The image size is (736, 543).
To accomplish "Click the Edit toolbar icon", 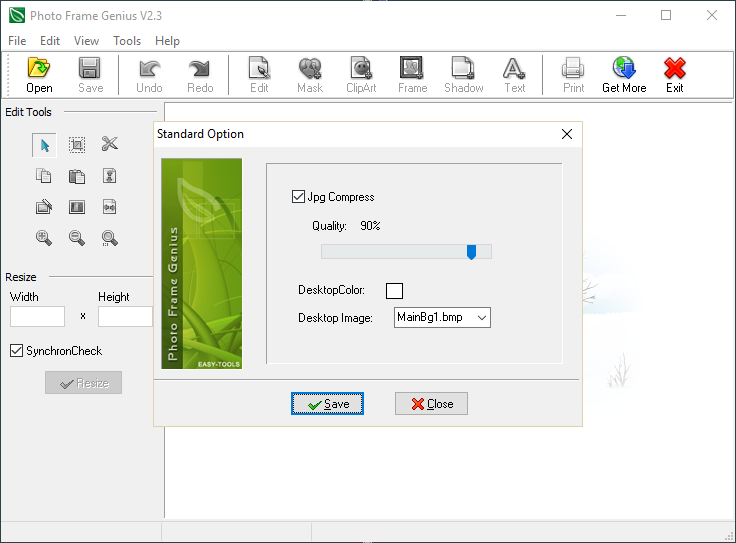I will [259, 68].
